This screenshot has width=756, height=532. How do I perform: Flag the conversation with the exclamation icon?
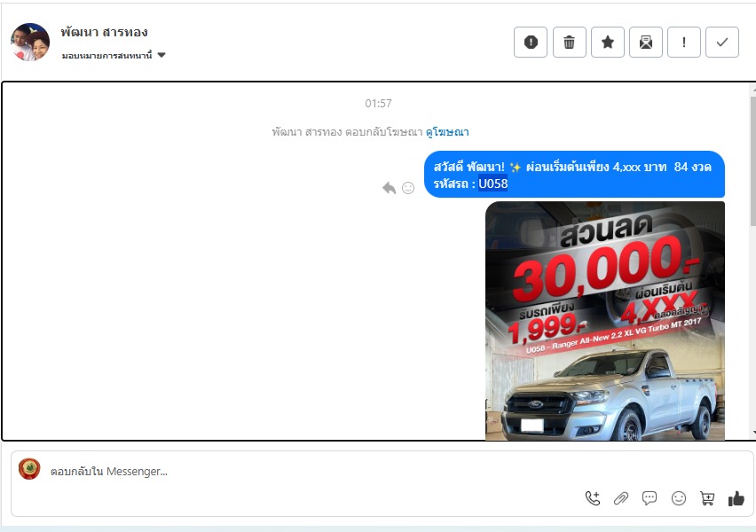point(683,43)
